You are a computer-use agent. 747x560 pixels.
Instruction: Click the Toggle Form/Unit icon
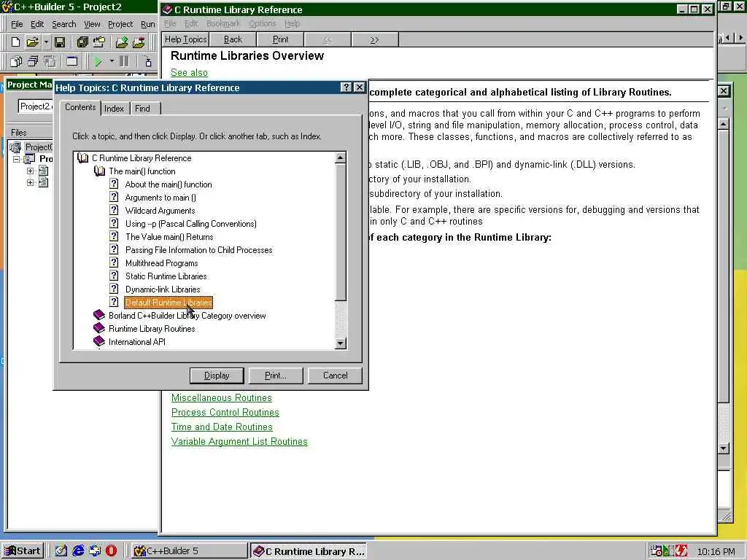point(50,61)
